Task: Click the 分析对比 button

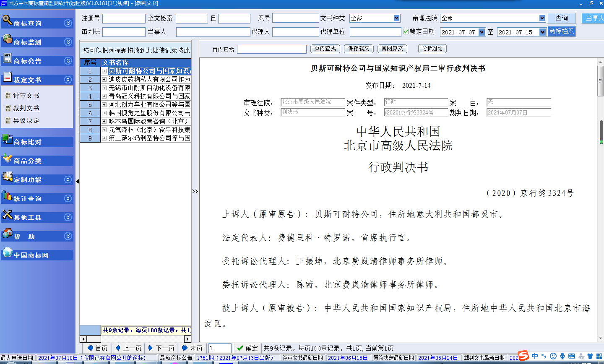Action: 432,49
